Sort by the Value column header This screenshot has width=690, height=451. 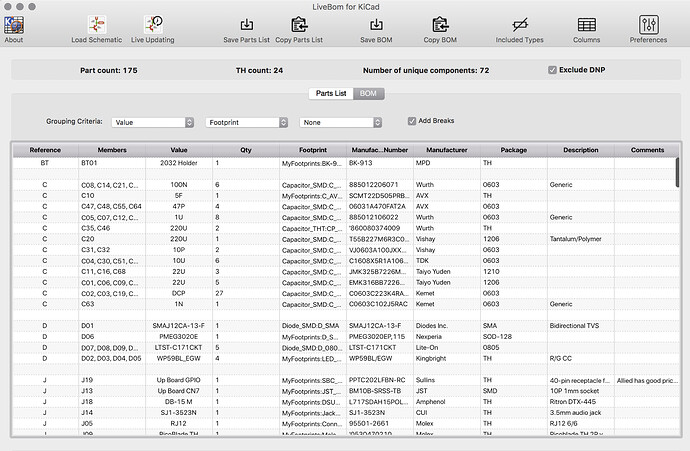179,150
